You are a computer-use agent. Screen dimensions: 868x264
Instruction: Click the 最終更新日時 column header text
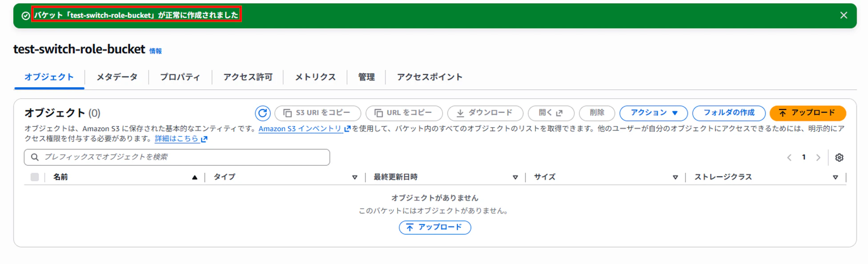(395, 177)
